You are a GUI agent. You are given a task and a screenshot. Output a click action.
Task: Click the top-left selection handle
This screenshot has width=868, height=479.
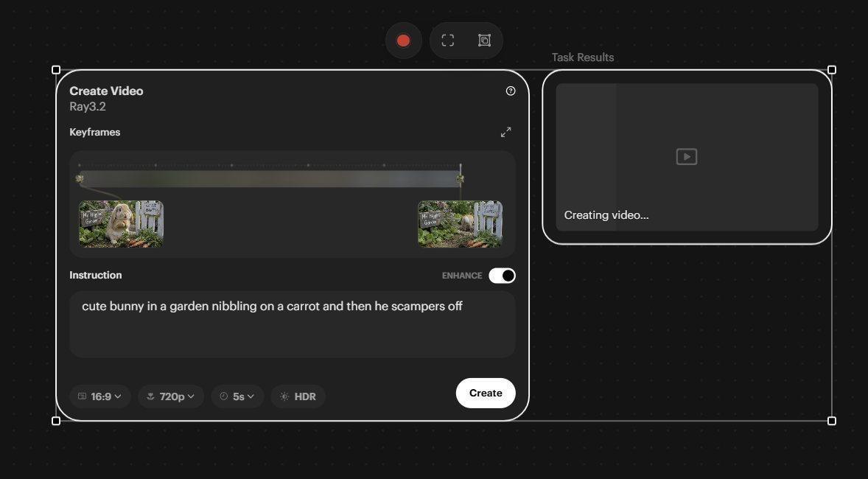(x=56, y=70)
